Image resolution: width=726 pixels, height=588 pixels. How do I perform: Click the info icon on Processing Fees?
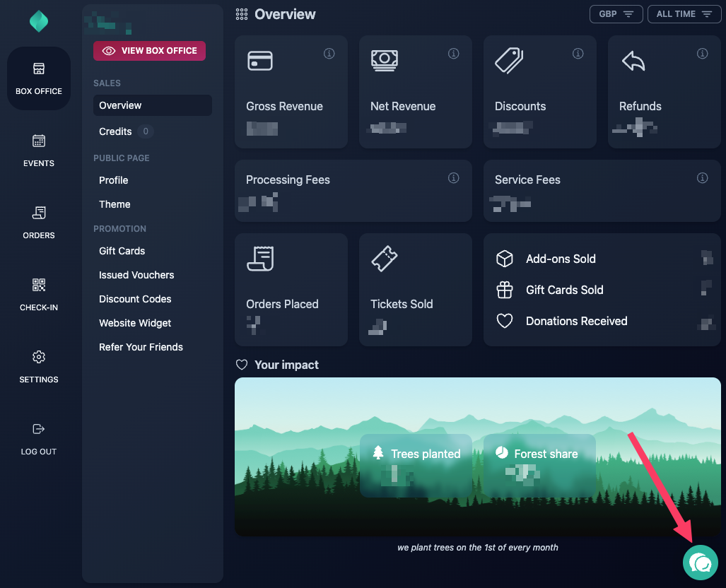pos(454,178)
